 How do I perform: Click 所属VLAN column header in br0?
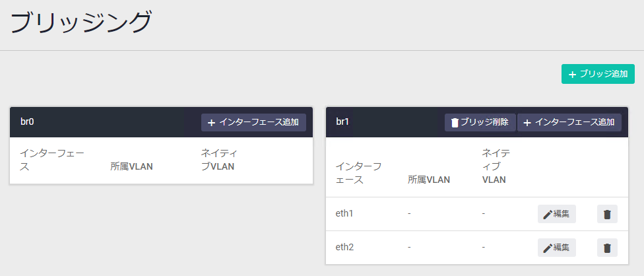131,167
